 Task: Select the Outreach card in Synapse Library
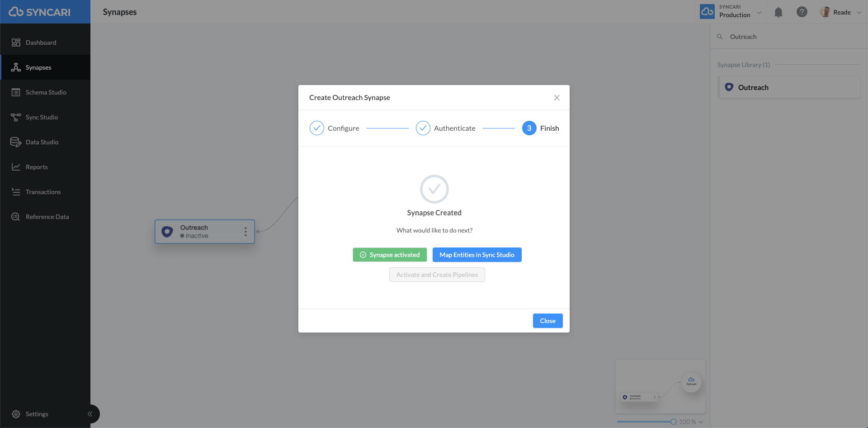tap(789, 87)
